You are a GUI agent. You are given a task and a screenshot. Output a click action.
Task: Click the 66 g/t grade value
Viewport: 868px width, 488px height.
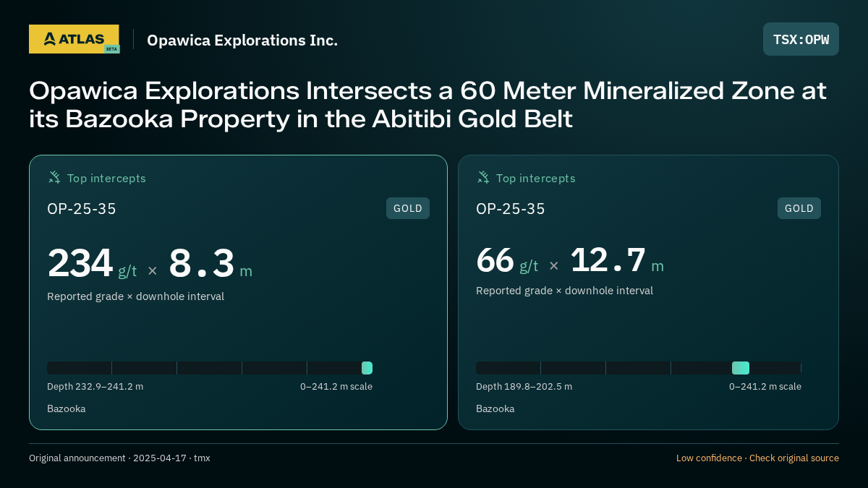point(507,260)
